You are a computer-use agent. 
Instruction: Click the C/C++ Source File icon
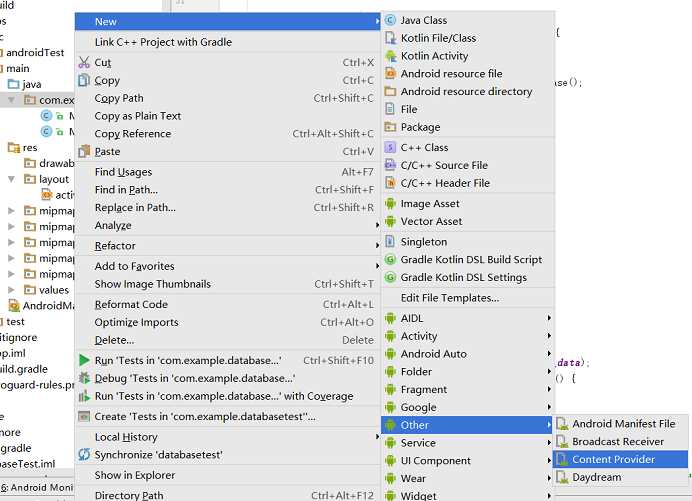pos(390,165)
